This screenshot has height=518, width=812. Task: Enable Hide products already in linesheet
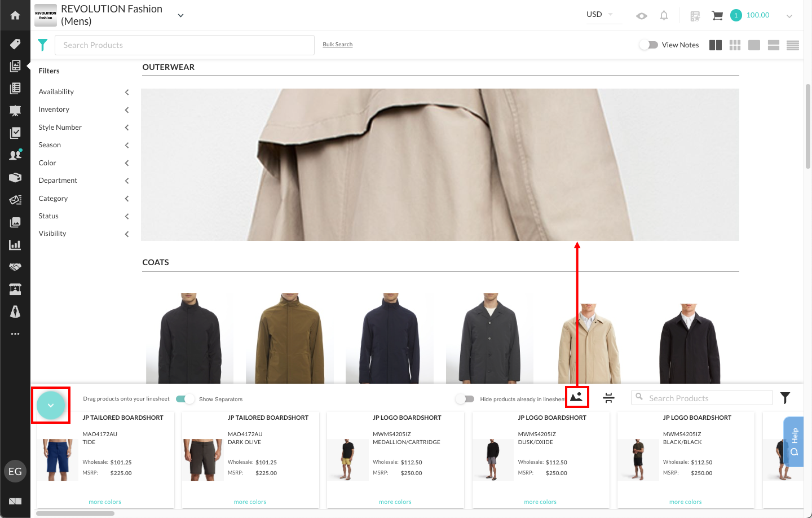(x=465, y=399)
